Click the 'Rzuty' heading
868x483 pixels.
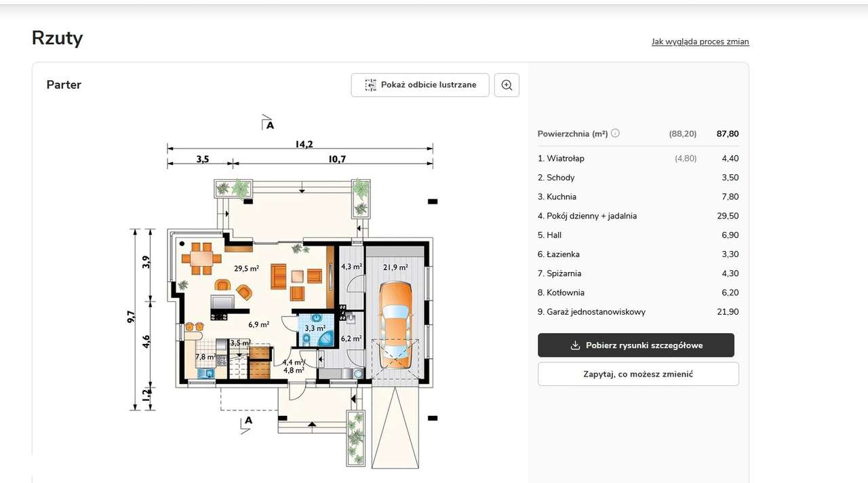coord(57,38)
